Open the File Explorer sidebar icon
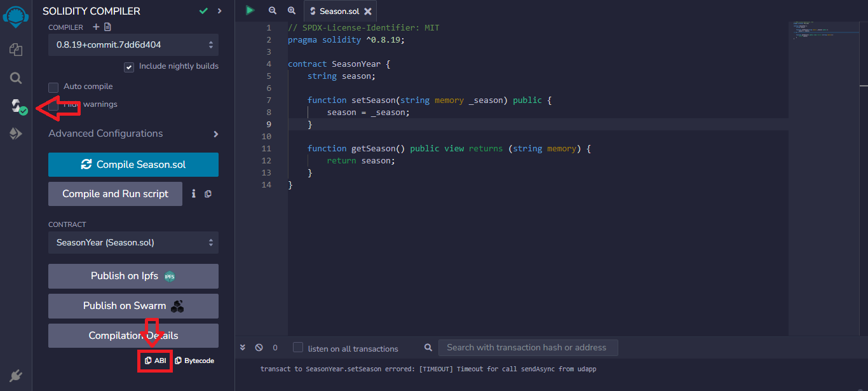The height and width of the screenshot is (391, 868). (x=16, y=50)
